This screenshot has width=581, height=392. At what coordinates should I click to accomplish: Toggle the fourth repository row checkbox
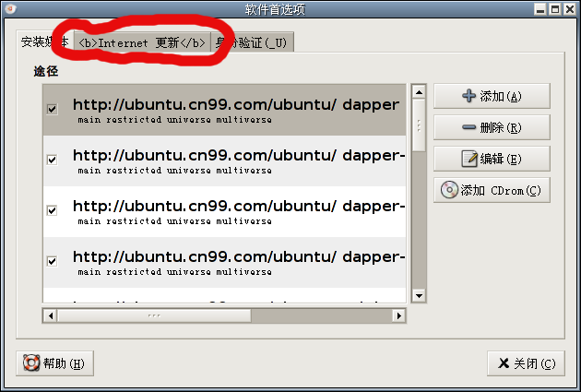pyautogui.click(x=52, y=262)
